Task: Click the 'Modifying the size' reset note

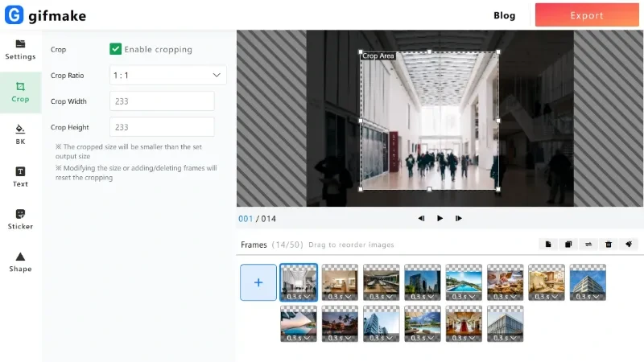Action: pyautogui.click(x=136, y=173)
